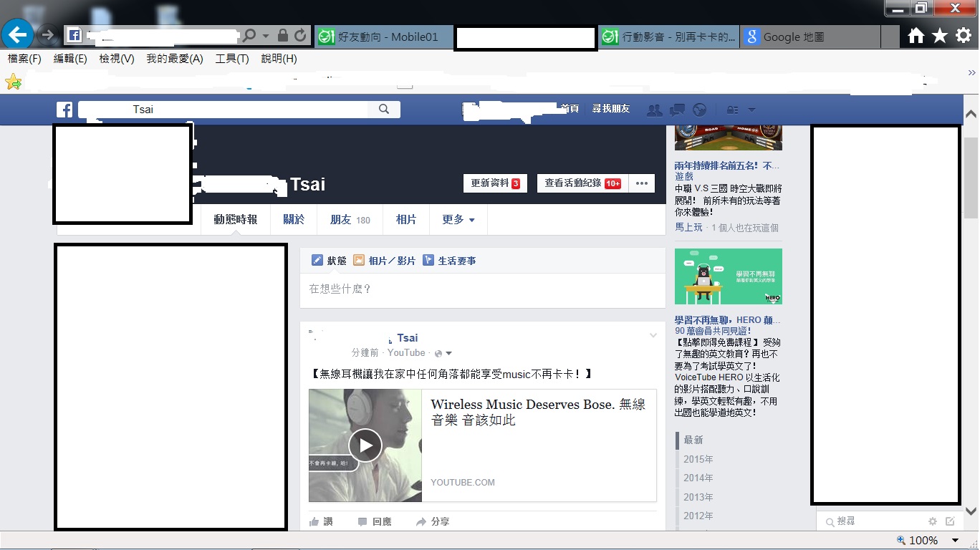Open the 檢視(V) menu
The image size is (980, 550).
pos(117,59)
